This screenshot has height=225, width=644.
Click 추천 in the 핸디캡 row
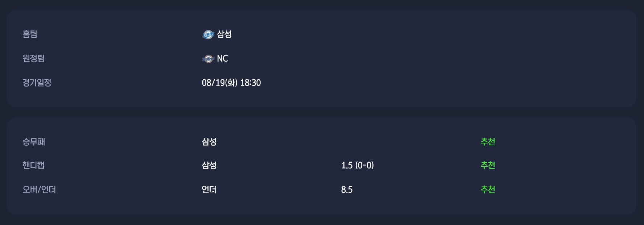pos(488,165)
